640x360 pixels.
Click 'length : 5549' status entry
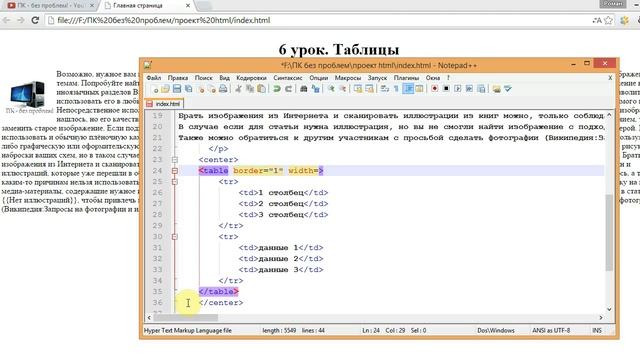point(279,330)
